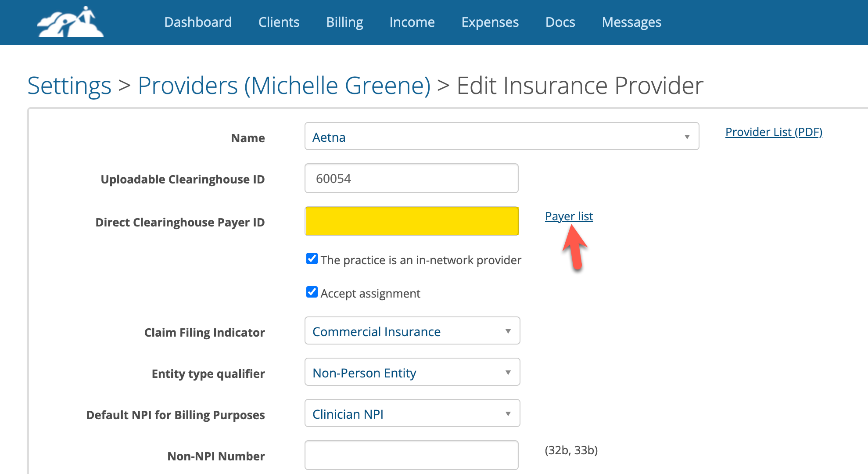This screenshot has width=868, height=474.
Task: Open the Payer list link
Action: (x=569, y=216)
